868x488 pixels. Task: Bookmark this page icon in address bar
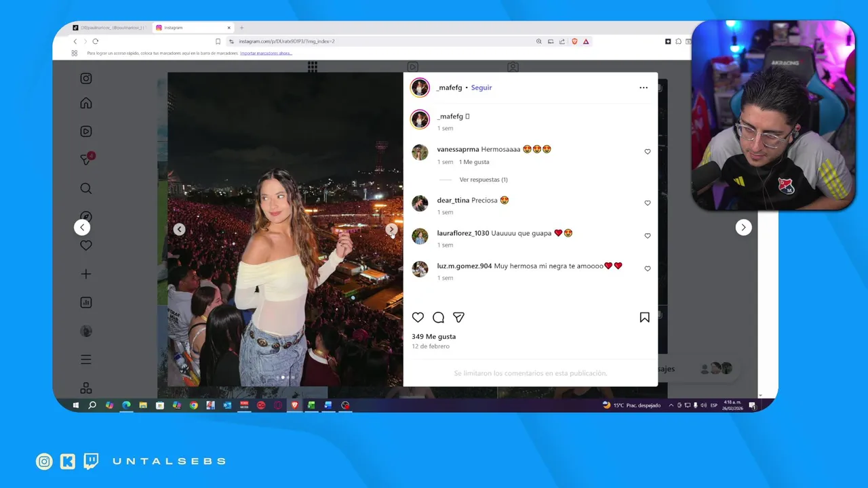click(x=218, y=41)
